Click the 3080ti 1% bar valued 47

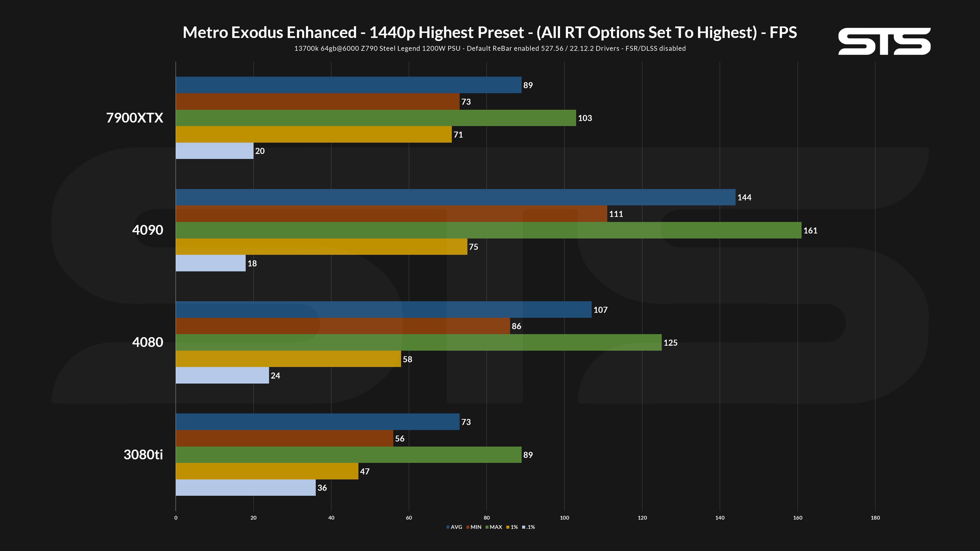pyautogui.click(x=267, y=471)
